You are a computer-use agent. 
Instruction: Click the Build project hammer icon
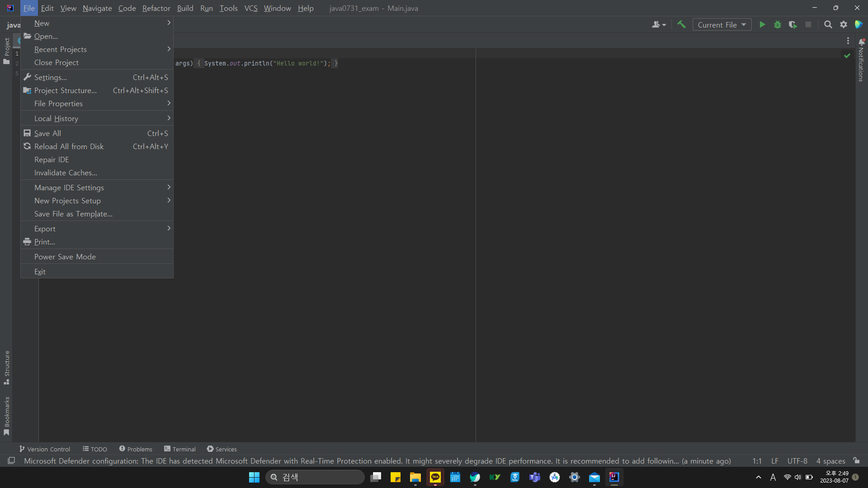pos(681,25)
